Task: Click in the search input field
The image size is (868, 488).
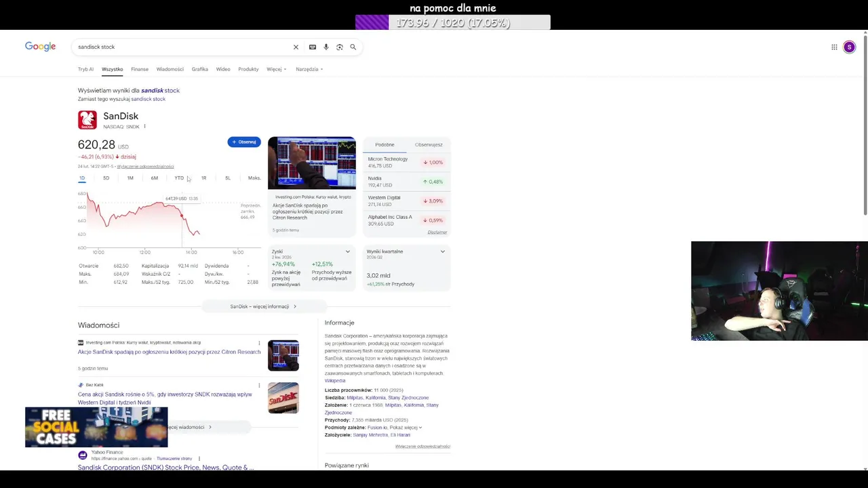Action: click(x=183, y=47)
